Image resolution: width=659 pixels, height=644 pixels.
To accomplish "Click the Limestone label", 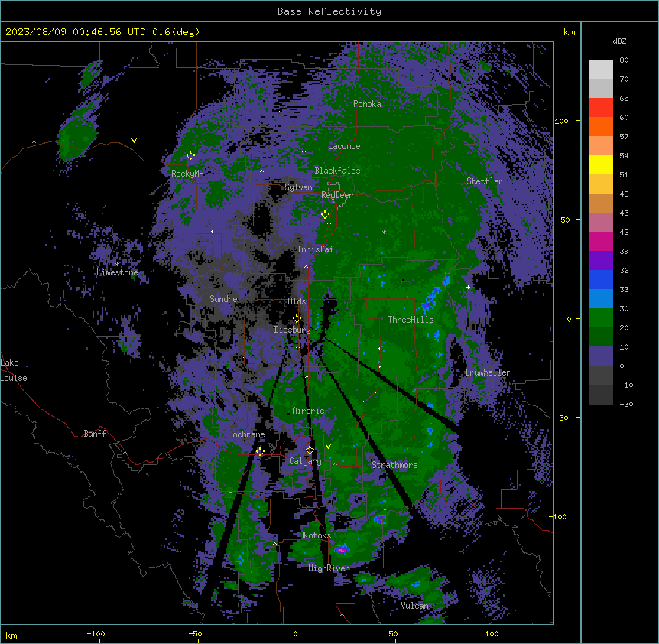I will [x=117, y=272].
